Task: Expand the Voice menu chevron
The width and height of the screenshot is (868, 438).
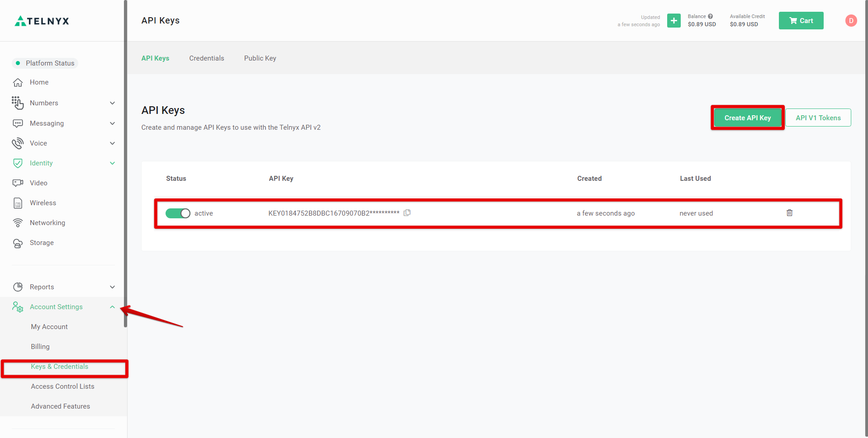Action: point(112,143)
